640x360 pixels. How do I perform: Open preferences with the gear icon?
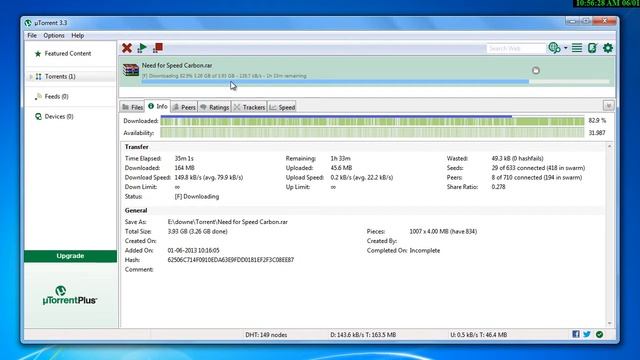tap(608, 48)
